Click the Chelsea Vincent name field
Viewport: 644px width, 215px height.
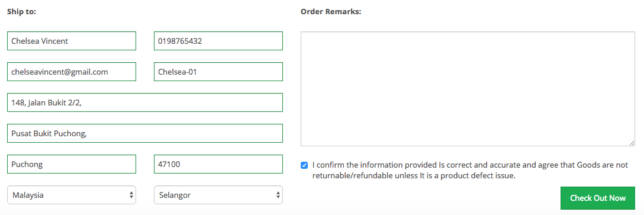(72, 41)
